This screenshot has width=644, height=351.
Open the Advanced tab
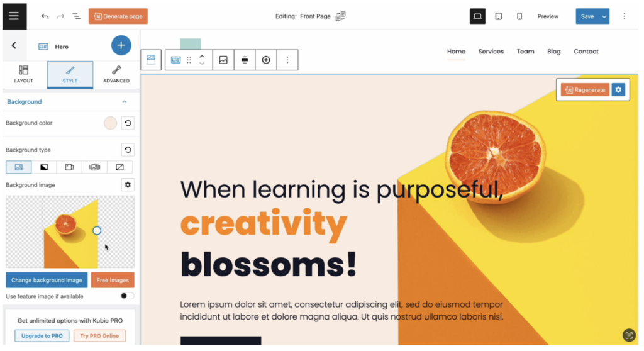click(116, 74)
